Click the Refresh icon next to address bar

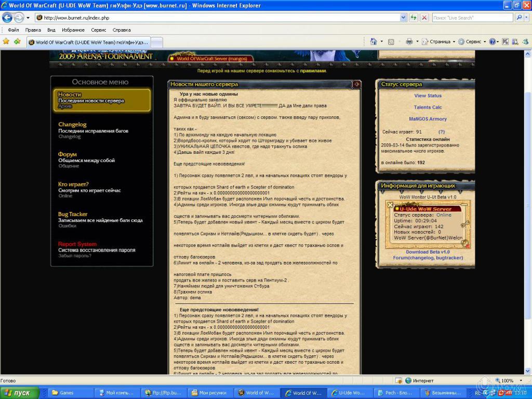tap(414, 17)
